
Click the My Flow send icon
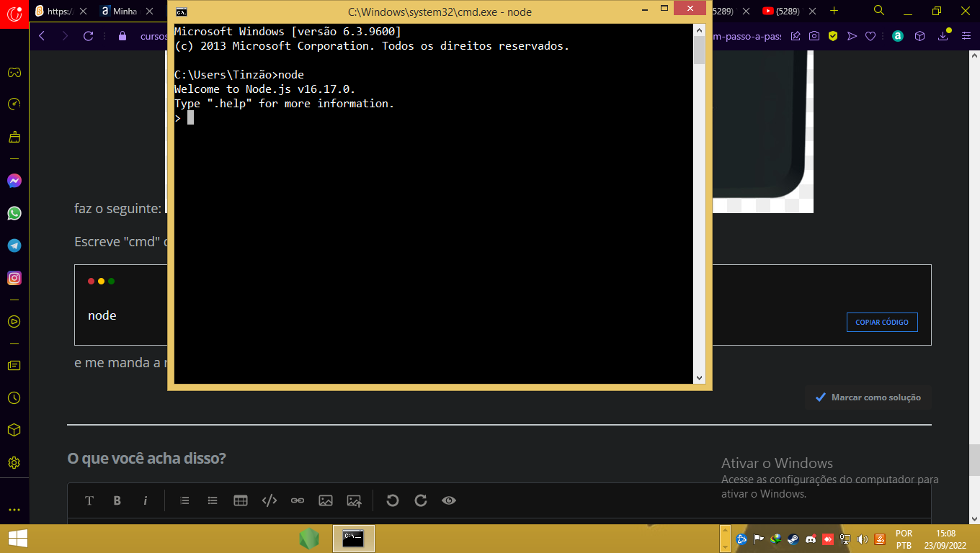852,36
